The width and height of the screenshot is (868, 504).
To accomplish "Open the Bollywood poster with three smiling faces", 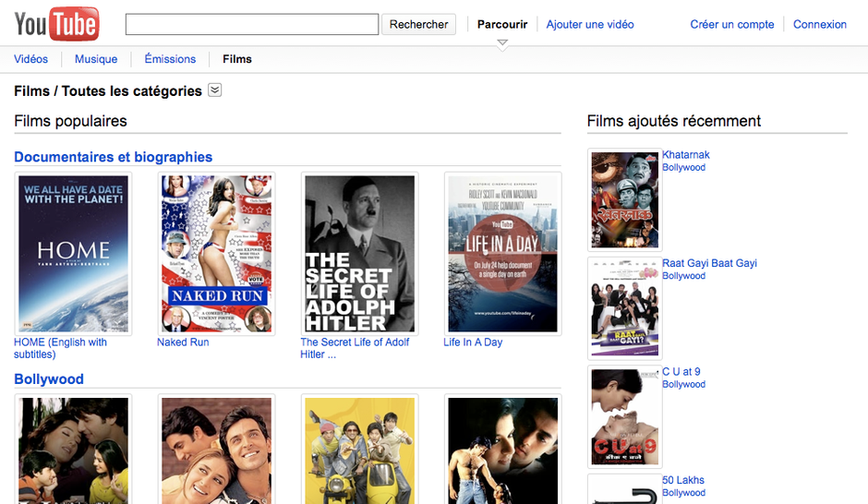I will pyautogui.click(x=216, y=450).
